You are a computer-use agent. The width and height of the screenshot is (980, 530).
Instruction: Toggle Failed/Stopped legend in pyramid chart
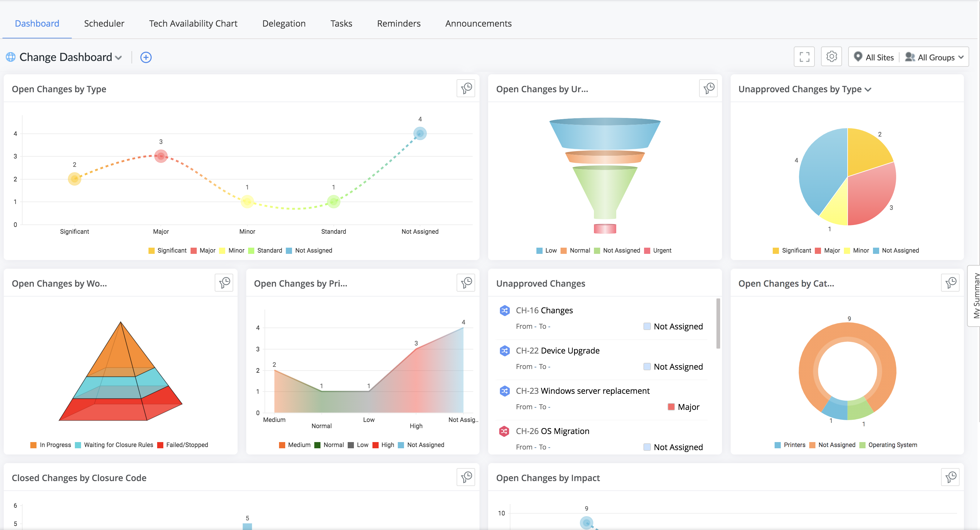(183, 445)
